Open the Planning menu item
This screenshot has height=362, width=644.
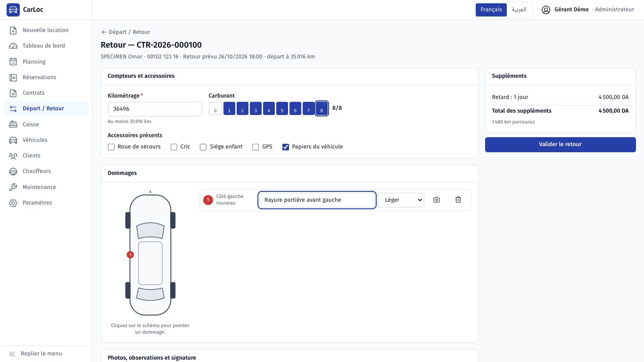(46, 62)
